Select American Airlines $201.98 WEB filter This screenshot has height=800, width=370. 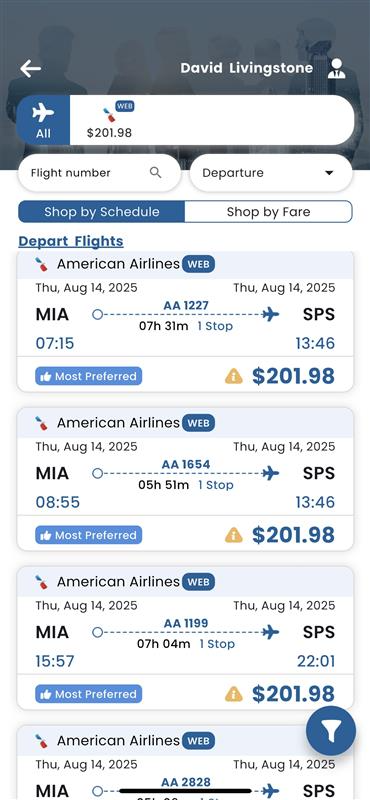[110, 120]
